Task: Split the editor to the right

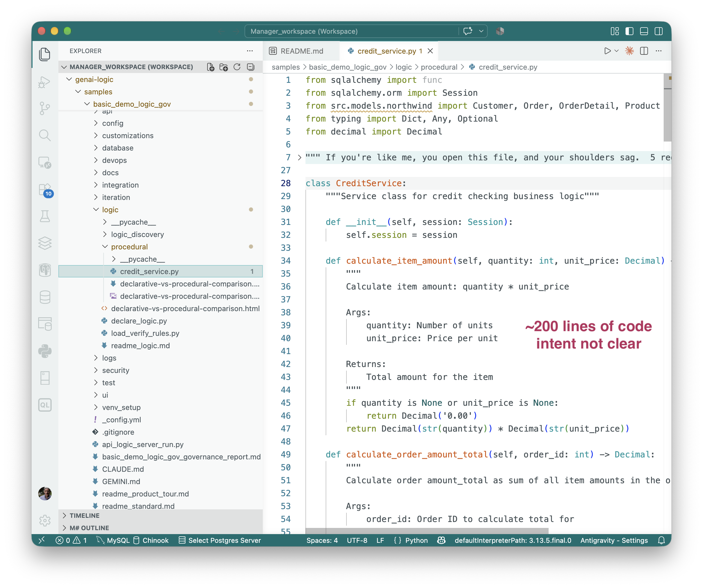Action: pyautogui.click(x=644, y=51)
